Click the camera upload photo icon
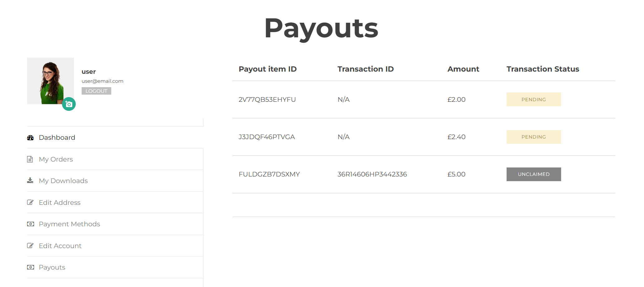This screenshot has width=644, height=287. [x=69, y=104]
